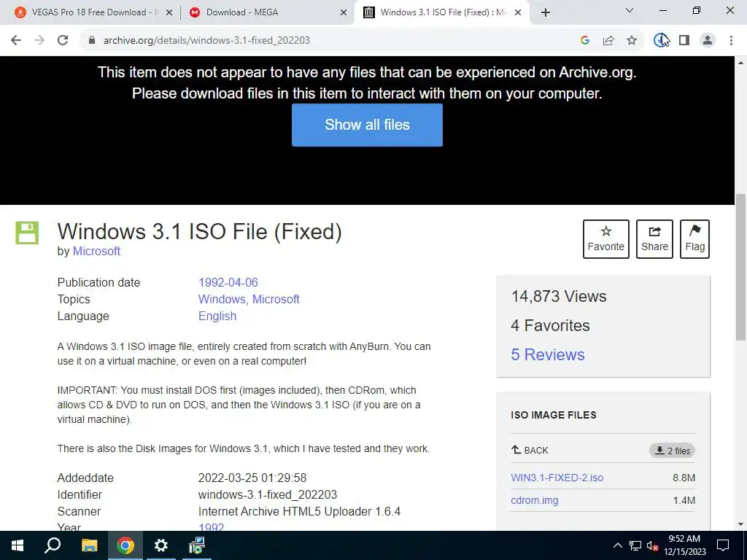Close the VEGAS Pro 18 tab
Image resolution: width=747 pixels, height=560 pixels.
[169, 13]
